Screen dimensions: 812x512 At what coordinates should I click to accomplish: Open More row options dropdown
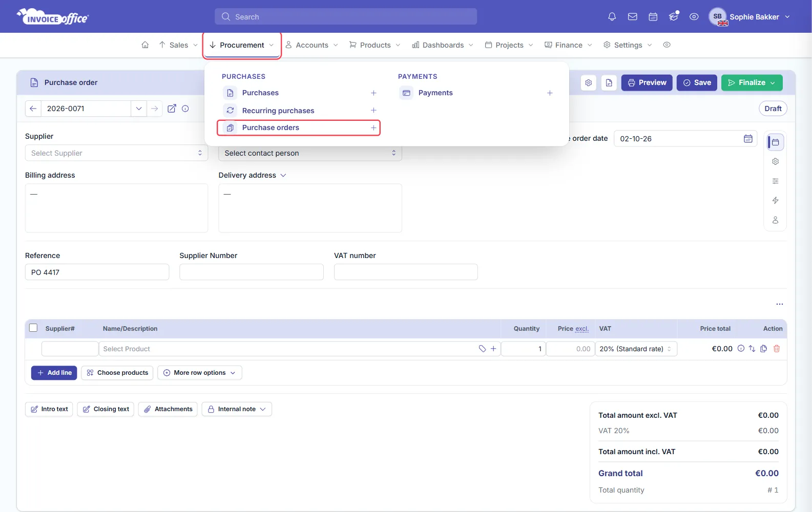[x=200, y=373]
